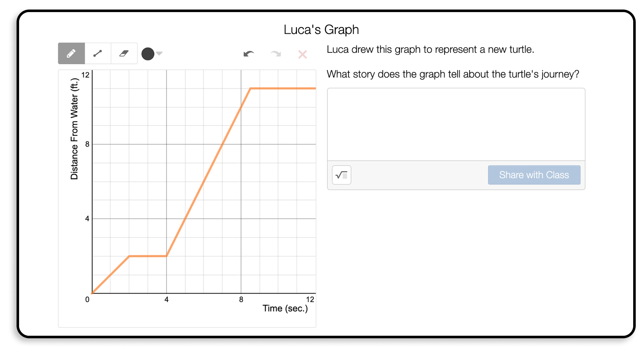Screen dimensions: 644x351
Task: Click inside the answer text box
Action: pos(456,125)
